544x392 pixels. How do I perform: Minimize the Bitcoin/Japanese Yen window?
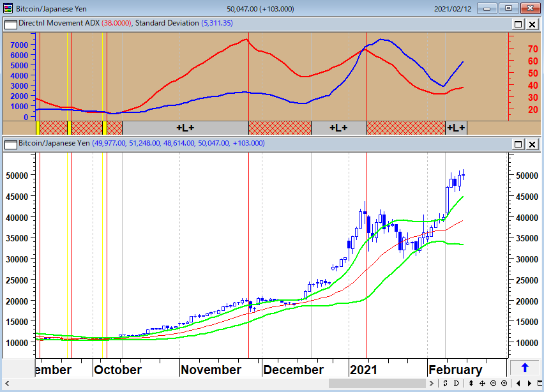pos(487,8)
